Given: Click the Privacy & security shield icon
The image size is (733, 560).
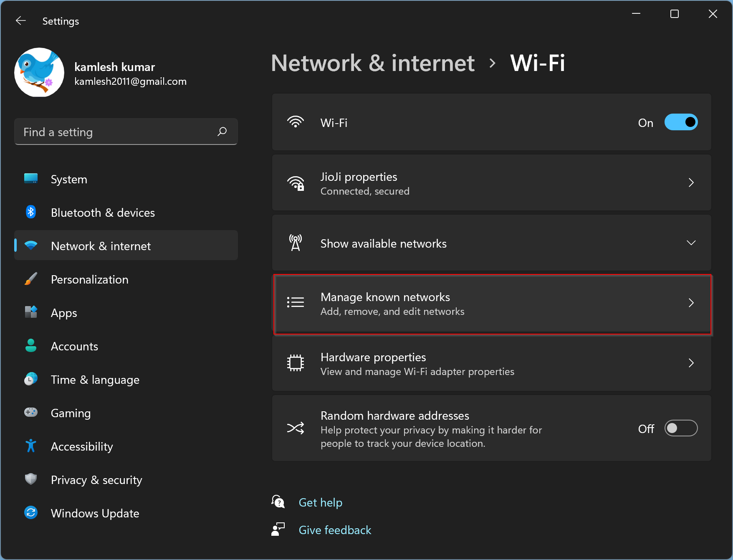Looking at the screenshot, I should pyautogui.click(x=31, y=479).
